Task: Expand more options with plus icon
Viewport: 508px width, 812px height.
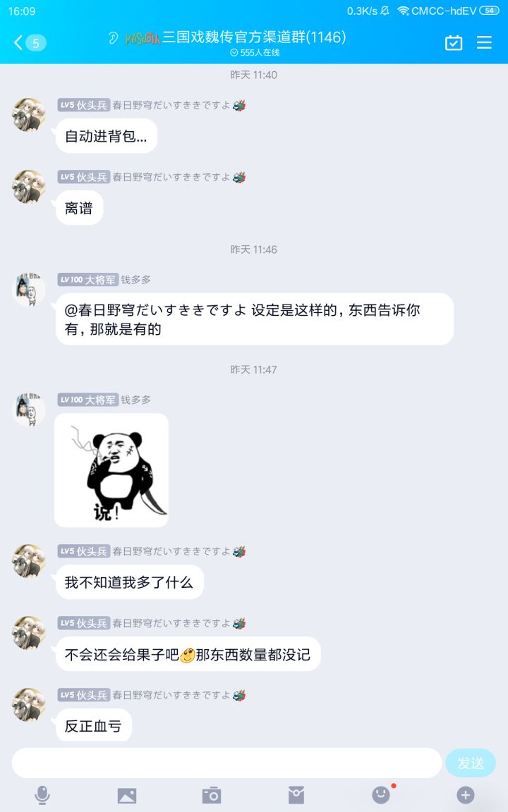Action: pos(466,795)
